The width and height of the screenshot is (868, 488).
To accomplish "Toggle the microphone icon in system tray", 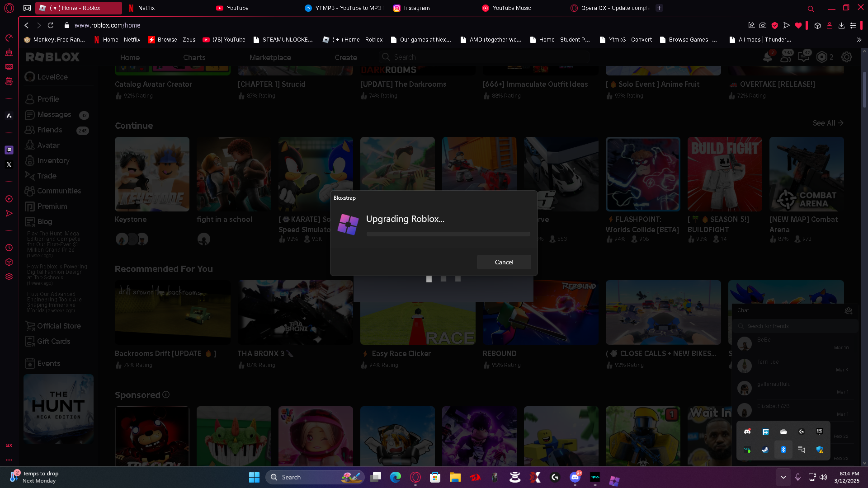I will (x=798, y=477).
